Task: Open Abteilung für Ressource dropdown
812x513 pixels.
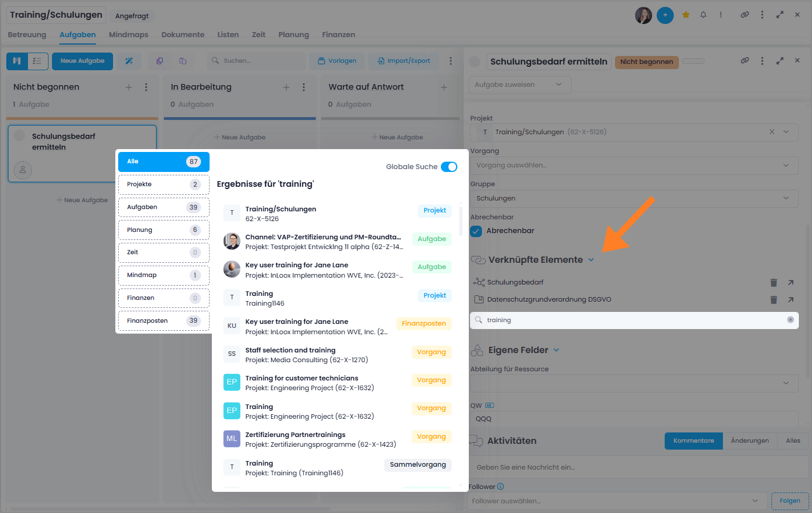Action: (634, 383)
